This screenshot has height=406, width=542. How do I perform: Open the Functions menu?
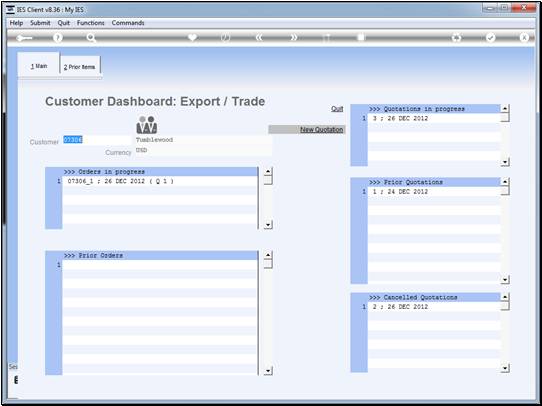coord(91,23)
